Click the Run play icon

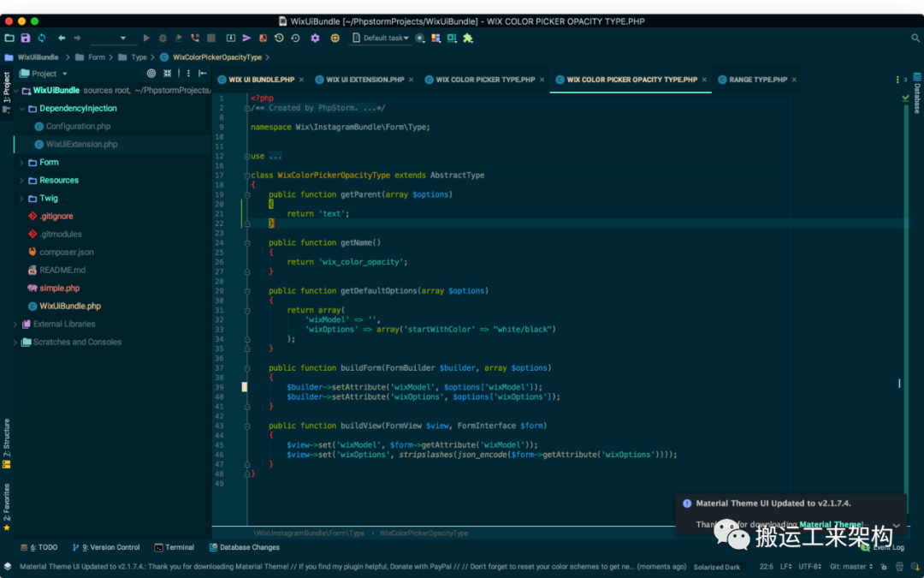pos(146,38)
